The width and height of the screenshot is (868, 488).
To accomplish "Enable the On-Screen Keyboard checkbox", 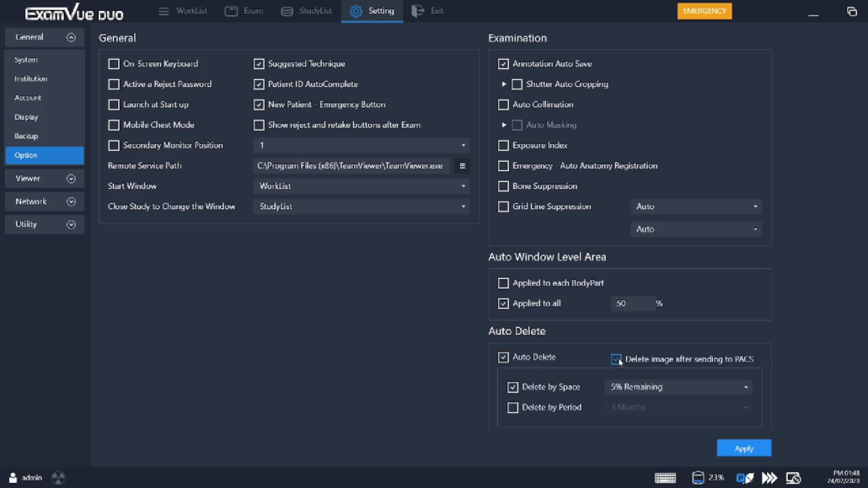I will pos(114,63).
